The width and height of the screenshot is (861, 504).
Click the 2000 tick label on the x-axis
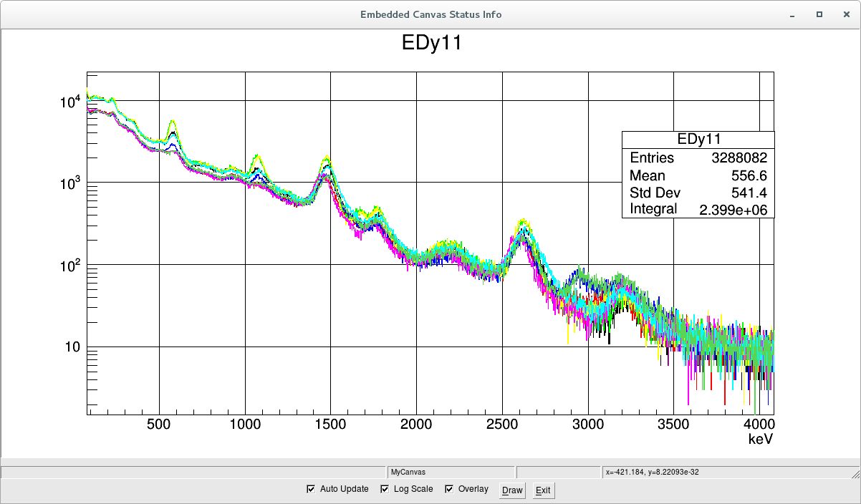(416, 424)
